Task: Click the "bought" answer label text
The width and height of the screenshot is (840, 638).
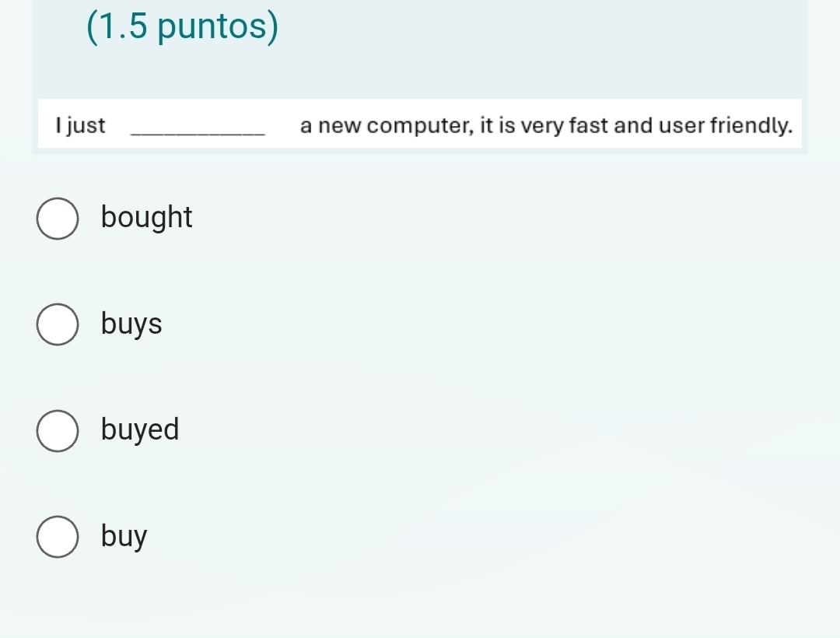Action: pos(146,218)
